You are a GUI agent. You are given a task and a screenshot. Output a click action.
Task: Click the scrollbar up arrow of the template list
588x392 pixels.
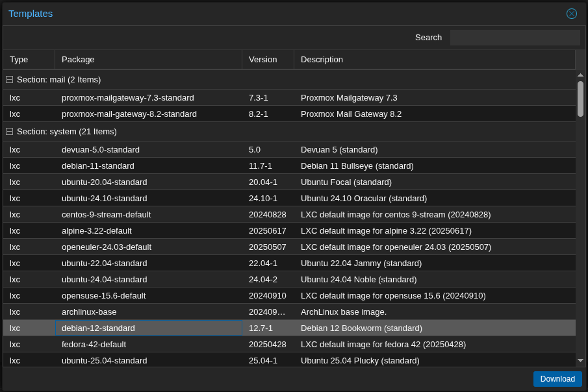coord(580,75)
